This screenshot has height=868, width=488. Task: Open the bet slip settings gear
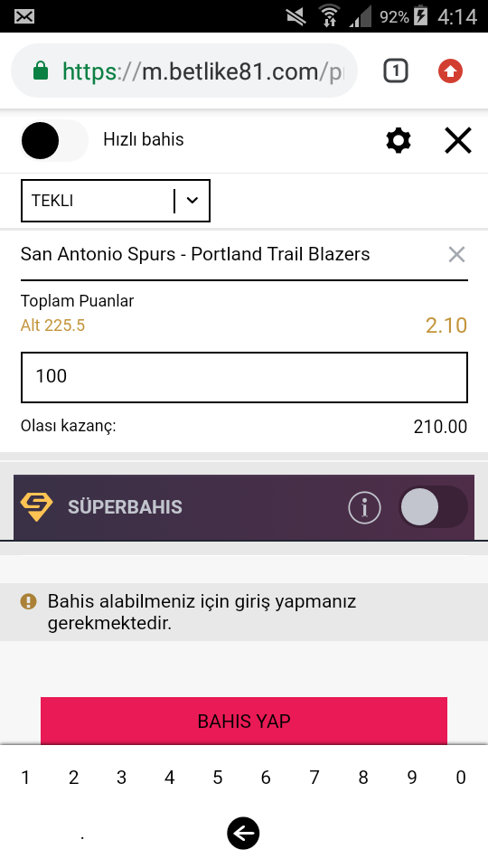click(x=399, y=141)
